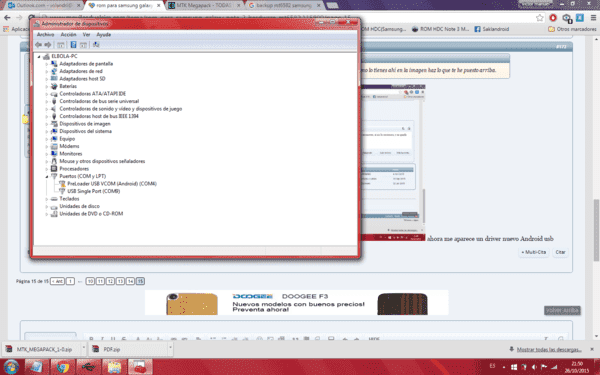The image size is (600, 375).
Task: Open Chrome hamburger menu icon
Action: [593, 18]
